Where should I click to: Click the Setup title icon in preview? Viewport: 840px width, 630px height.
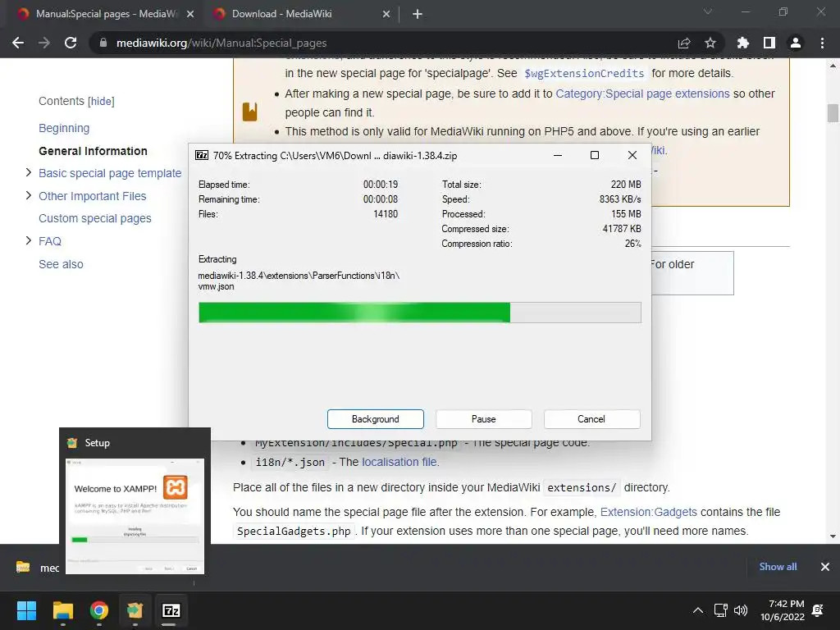tap(72, 442)
